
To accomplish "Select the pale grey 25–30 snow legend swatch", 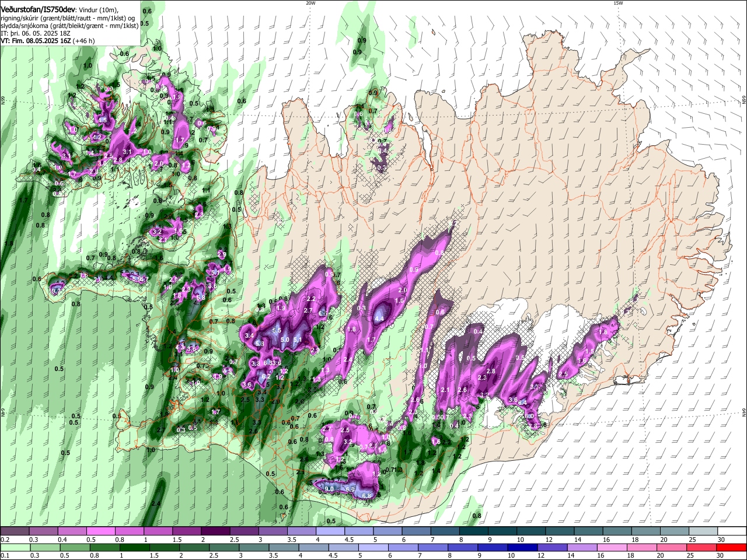I will click(x=704, y=531).
